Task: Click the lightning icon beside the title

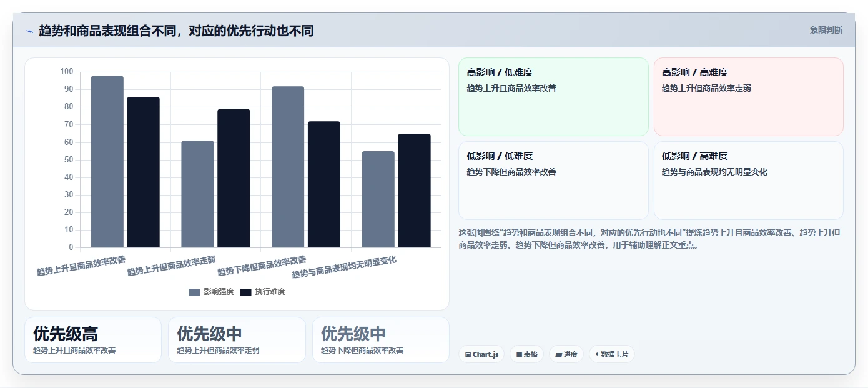Action: coord(29,31)
